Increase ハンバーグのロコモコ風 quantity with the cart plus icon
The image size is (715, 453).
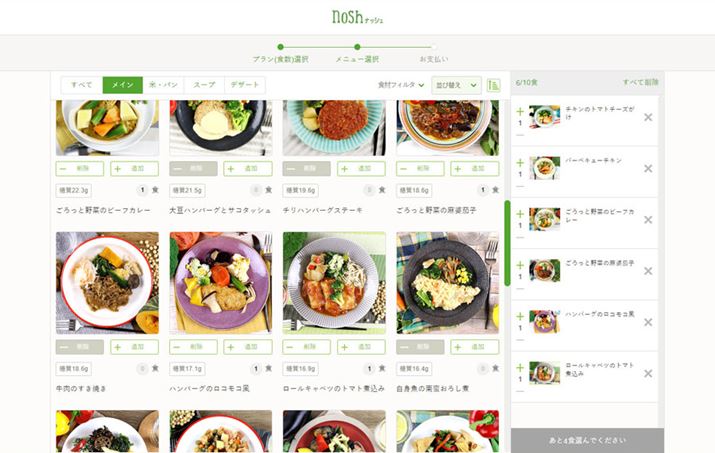pyautogui.click(x=520, y=316)
